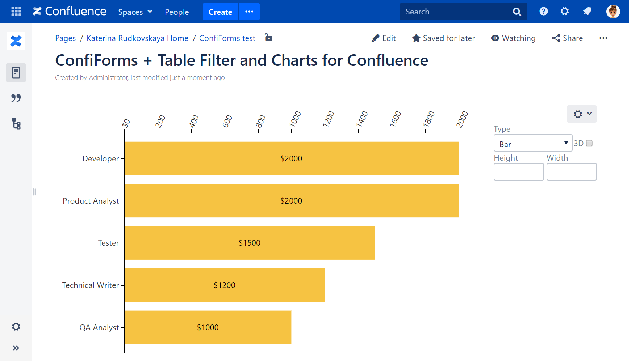Open the Spaces dropdown menu
Viewport: 644px width, 361px height.
[135, 12]
